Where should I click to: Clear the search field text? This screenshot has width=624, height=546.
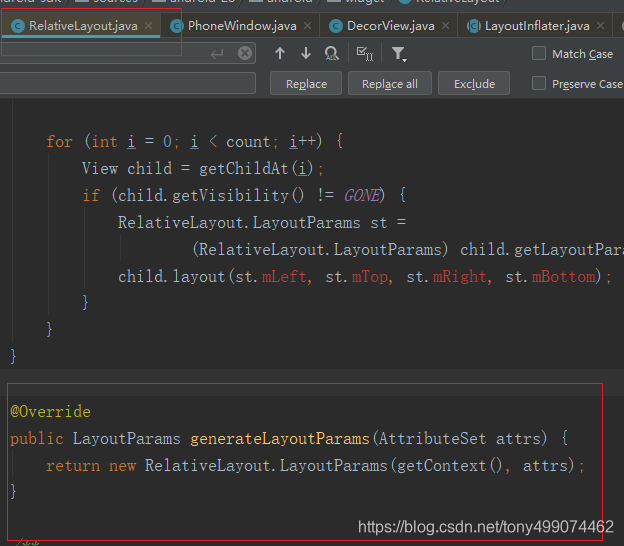click(x=245, y=53)
